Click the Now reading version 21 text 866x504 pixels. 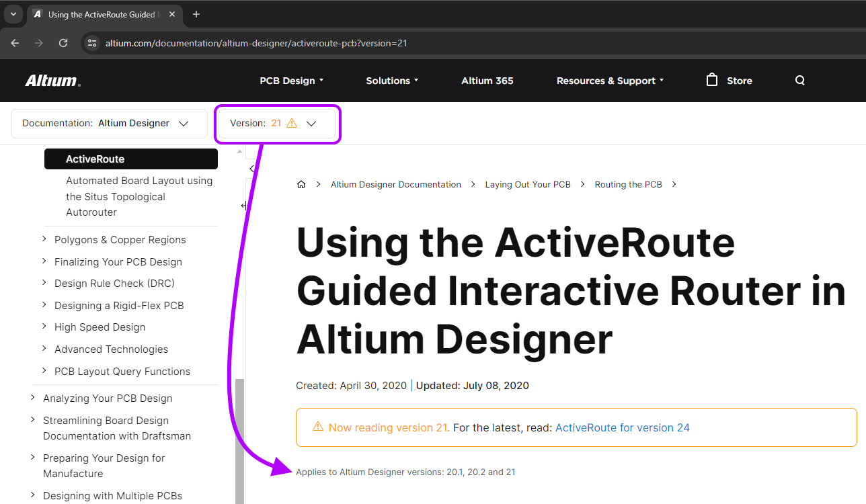pos(389,427)
